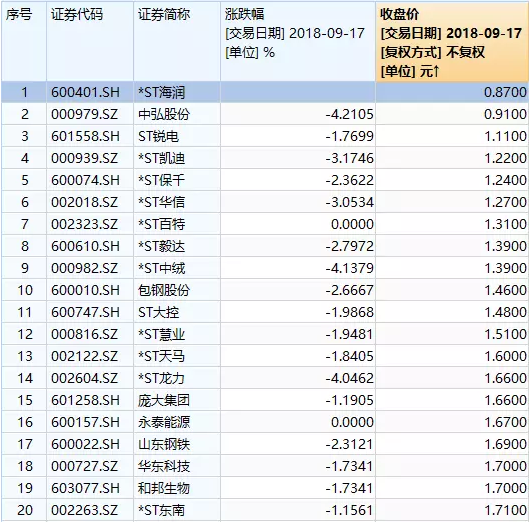Select stock code 000979.SZ
The image size is (529, 522).
pos(84,114)
